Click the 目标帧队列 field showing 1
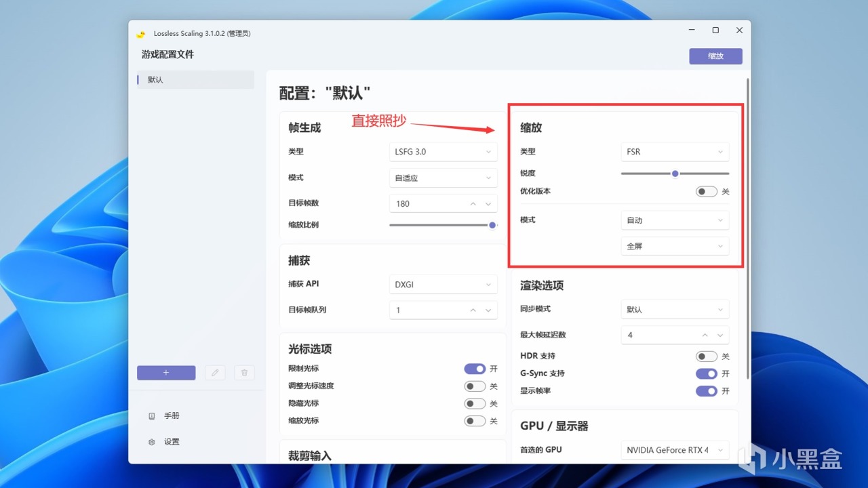This screenshot has width=868, height=488. point(443,310)
